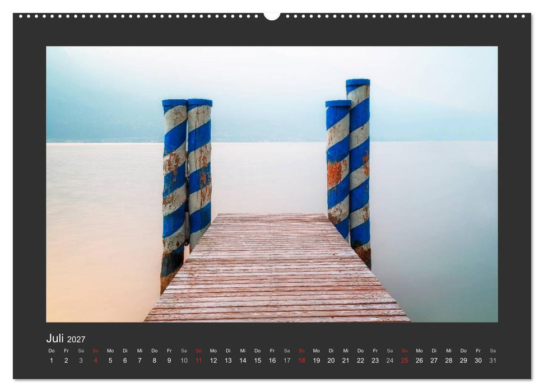The image size is (544, 392).
Task: Click date 27 in the calendar row
Action: pyautogui.click(x=434, y=361)
